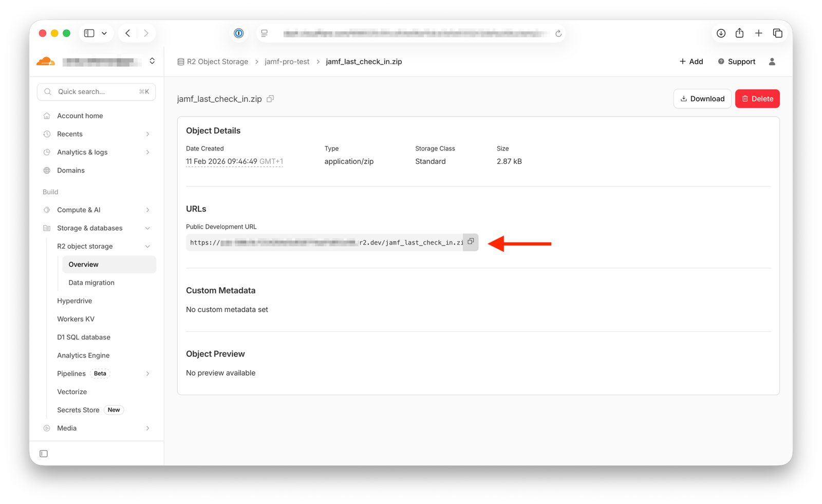822x504 pixels.
Task: Collapse the dashboard sidebar panel
Action: 44,454
